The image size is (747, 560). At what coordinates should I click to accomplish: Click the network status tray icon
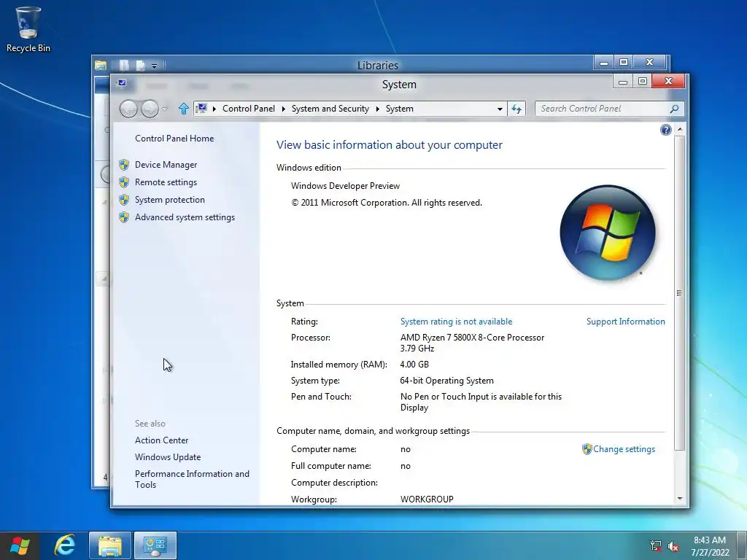656,546
